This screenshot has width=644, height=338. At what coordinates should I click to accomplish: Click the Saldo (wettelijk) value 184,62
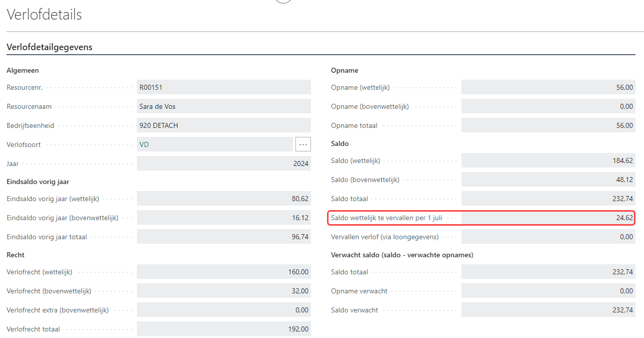[548, 160]
